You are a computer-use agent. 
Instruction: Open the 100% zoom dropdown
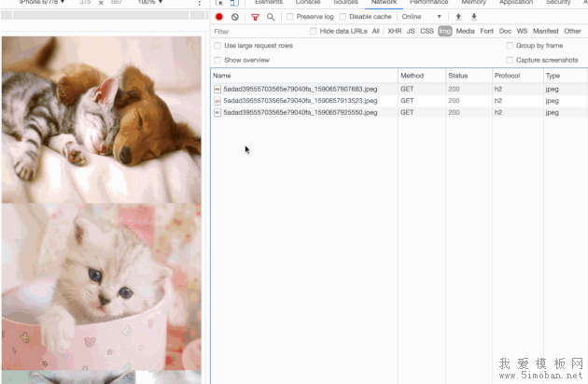click(x=148, y=3)
